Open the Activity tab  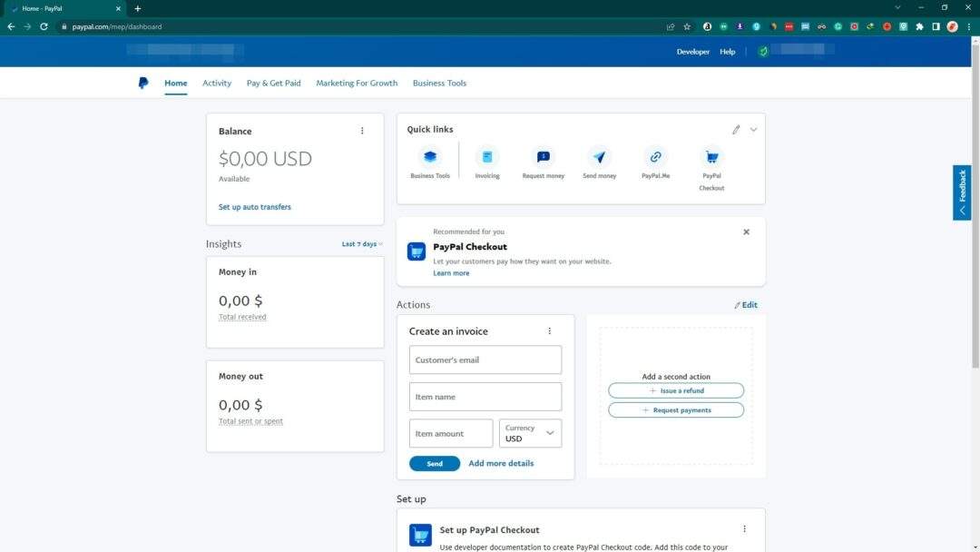[x=217, y=84]
